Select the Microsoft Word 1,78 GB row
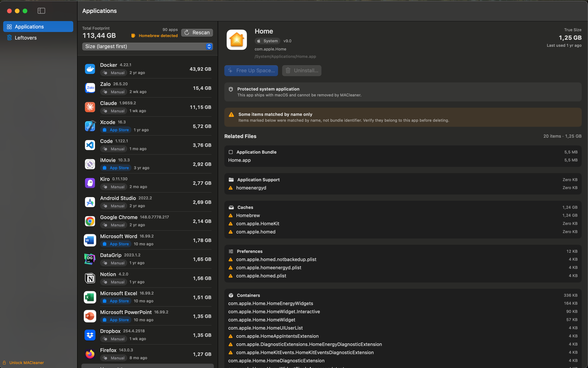This screenshot has height=368, width=588. 148,240
